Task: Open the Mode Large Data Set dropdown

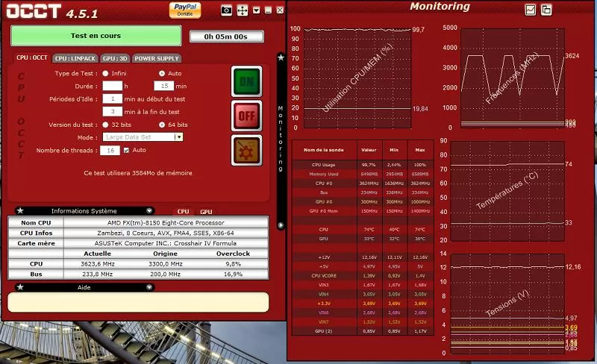Action: click(x=143, y=137)
